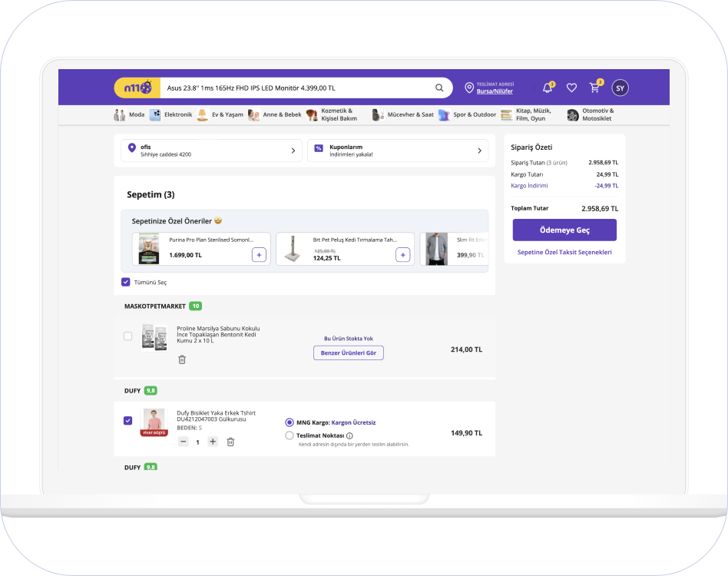The width and height of the screenshot is (728, 576).
Task: Click the Dufy Bisiklet Yaka Erkek Tshirt title
Action: [x=216, y=415]
